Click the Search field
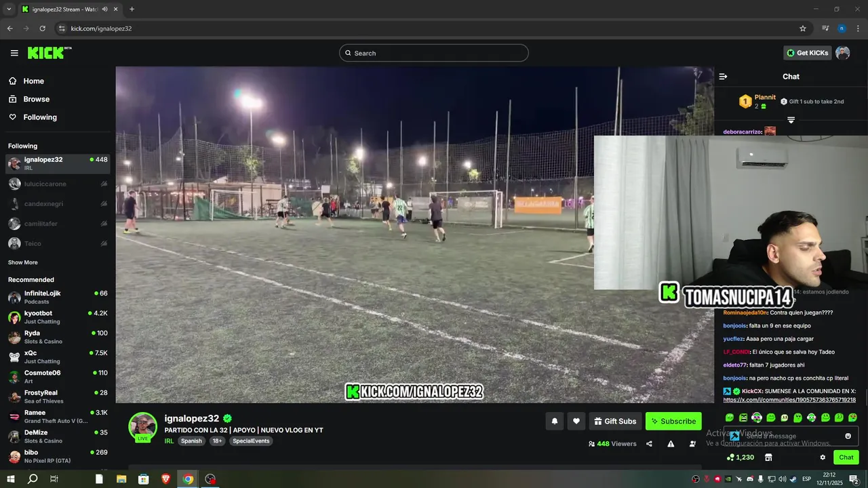 tap(433, 53)
